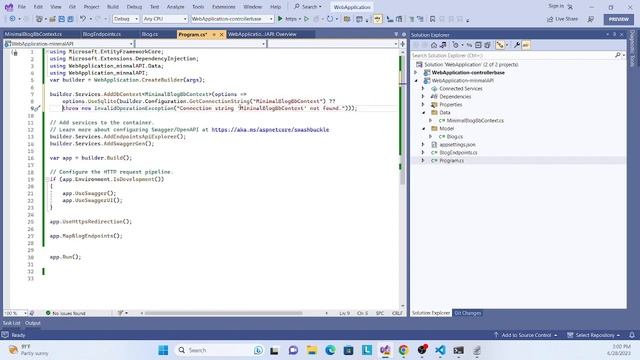Expand the WebApplication-controllerbase project node

tap(416, 73)
